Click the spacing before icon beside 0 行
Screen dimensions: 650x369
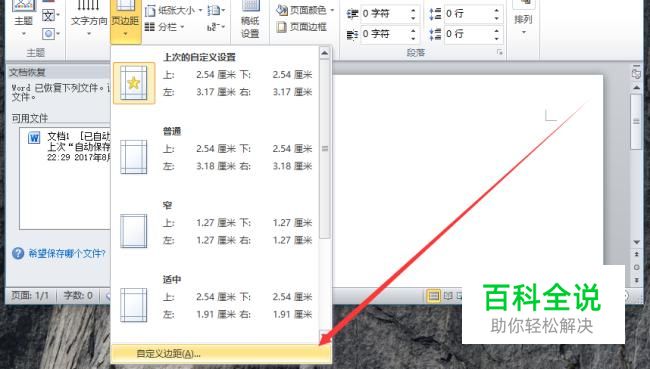[435, 14]
